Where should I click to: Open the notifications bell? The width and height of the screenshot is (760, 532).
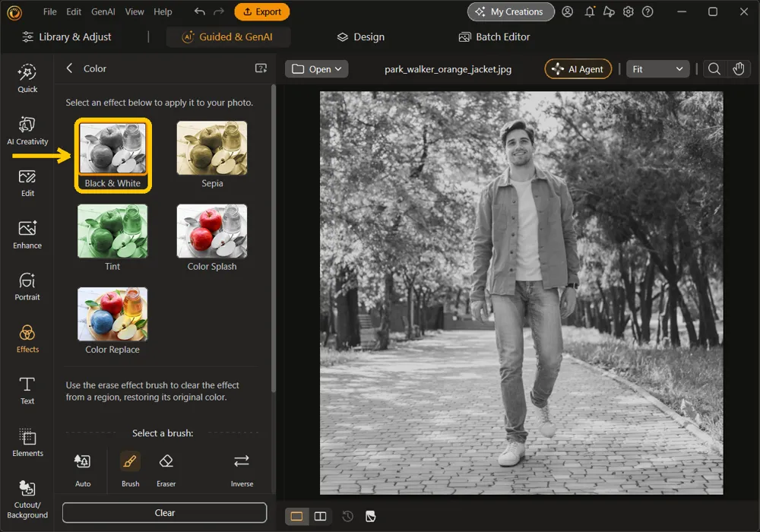point(590,11)
